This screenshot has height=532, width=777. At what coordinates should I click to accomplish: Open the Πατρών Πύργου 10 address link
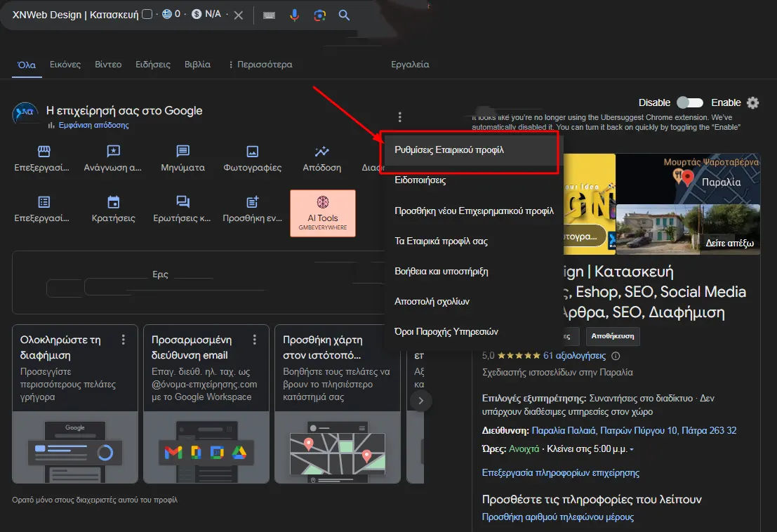coord(634,430)
